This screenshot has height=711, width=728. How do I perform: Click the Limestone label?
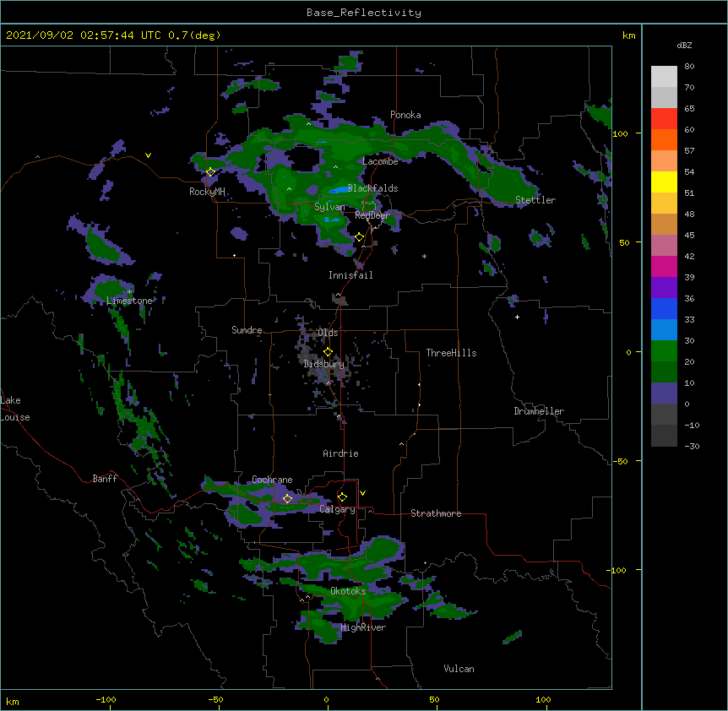coord(129,301)
